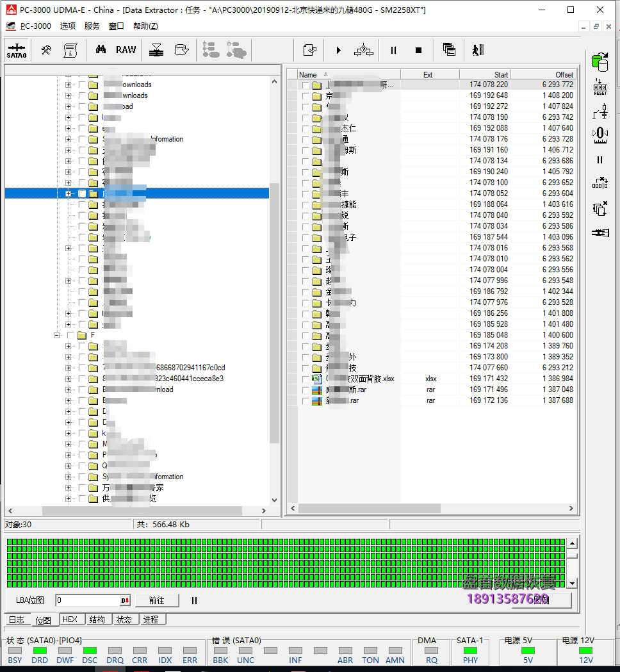
Task: Sort the file list by the Start column header
Action: click(x=485, y=74)
